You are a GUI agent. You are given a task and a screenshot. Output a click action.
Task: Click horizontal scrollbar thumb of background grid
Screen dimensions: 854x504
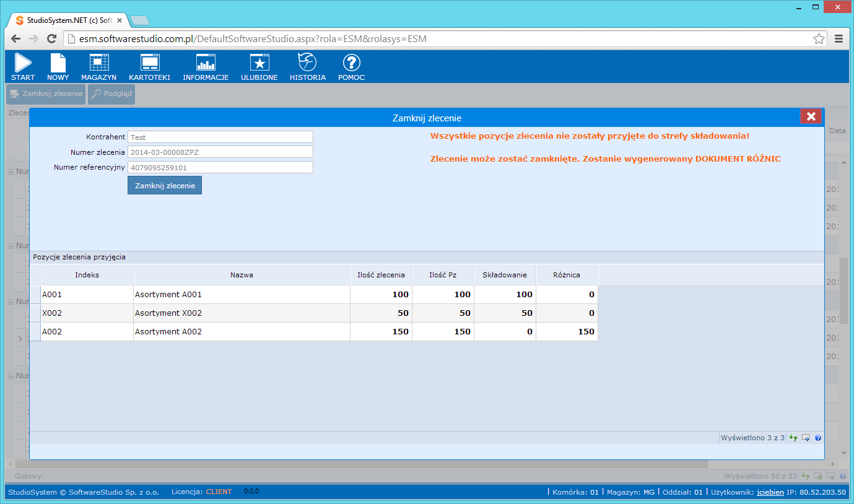pyautogui.click(x=361, y=464)
